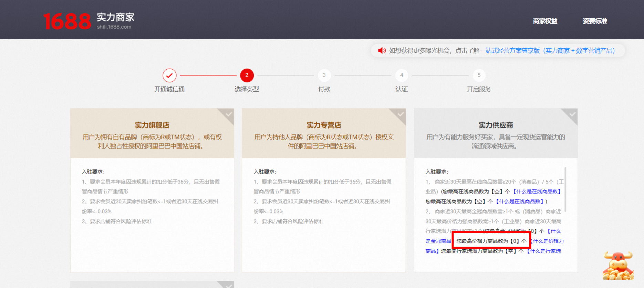Viewport: 644px width, 288px height.
Task: Click step 4 circle for 认证
Action: tap(402, 75)
